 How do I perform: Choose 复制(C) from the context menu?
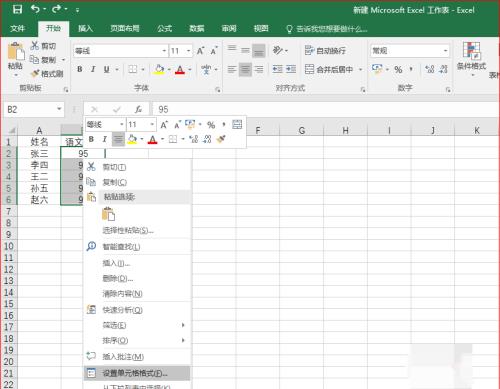pos(137,182)
